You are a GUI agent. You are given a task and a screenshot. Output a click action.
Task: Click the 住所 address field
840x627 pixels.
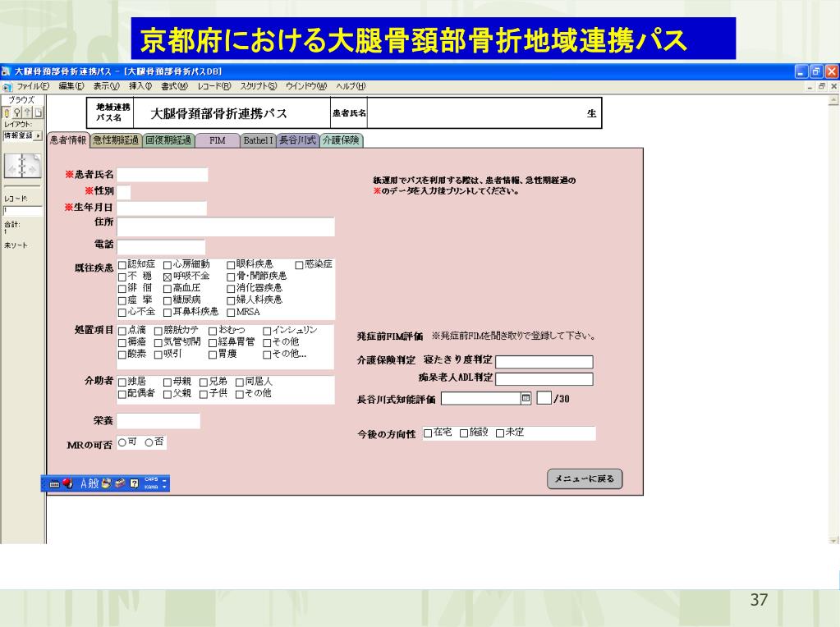pyautogui.click(x=226, y=227)
